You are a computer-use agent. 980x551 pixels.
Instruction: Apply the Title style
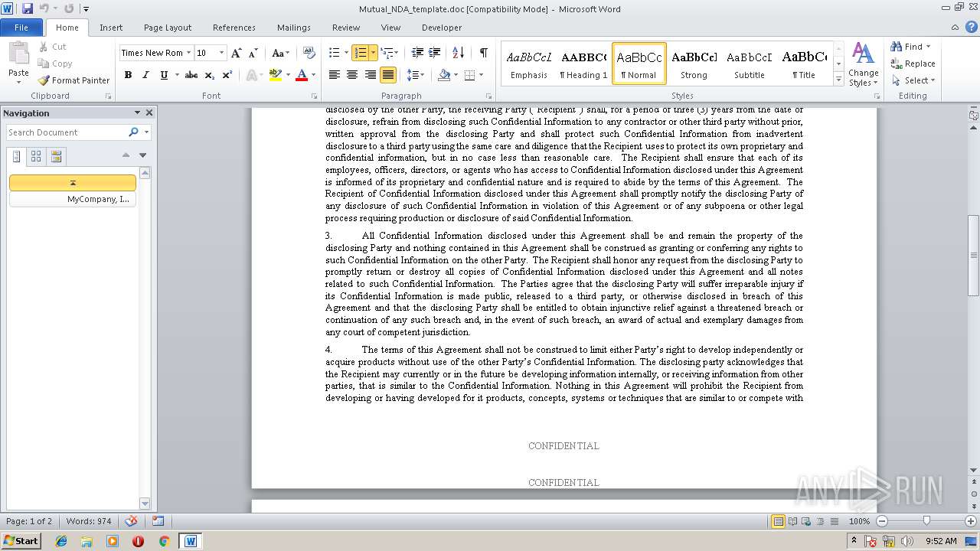pyautogui.click(x=804, y=64)
